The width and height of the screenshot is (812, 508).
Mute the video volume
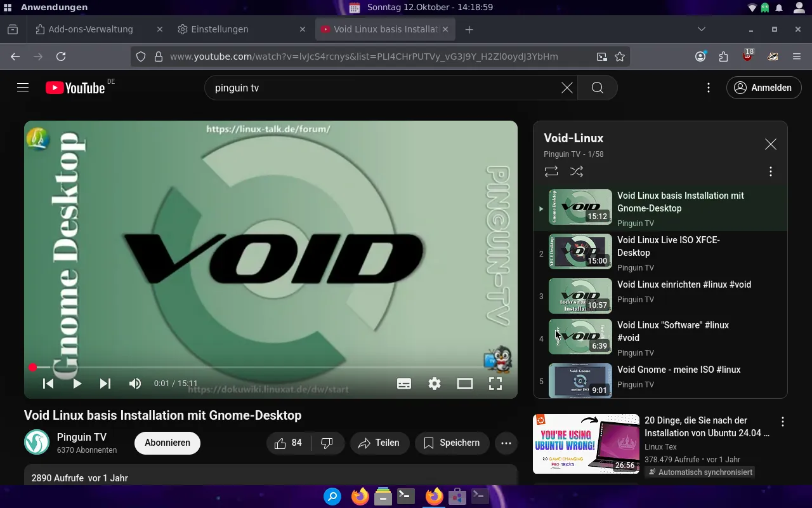click(x=135, y=384)
